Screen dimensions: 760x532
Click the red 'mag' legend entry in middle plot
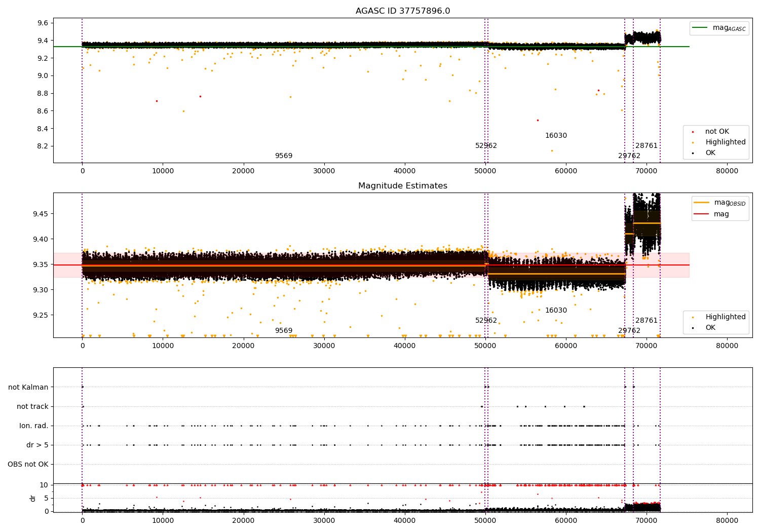[712, 214]
